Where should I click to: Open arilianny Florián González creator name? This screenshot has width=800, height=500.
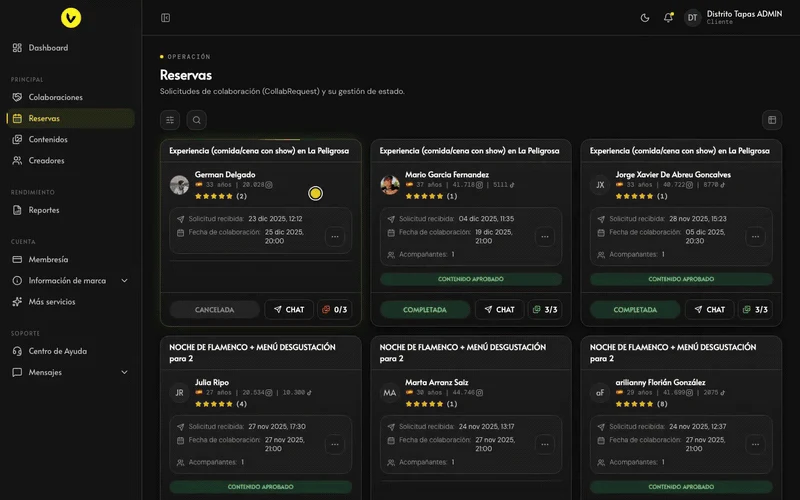(660, 382)
